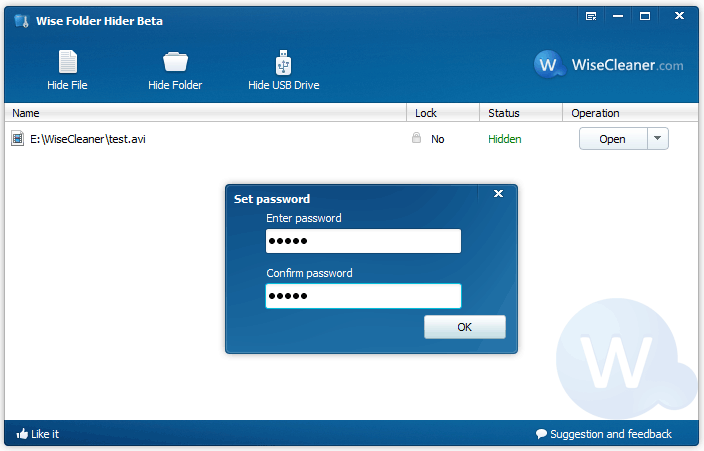Image resolution: width=704 pixels, height=451 pixels.
Task: Click the Operation column header
Action: click(x=630, y=113)
